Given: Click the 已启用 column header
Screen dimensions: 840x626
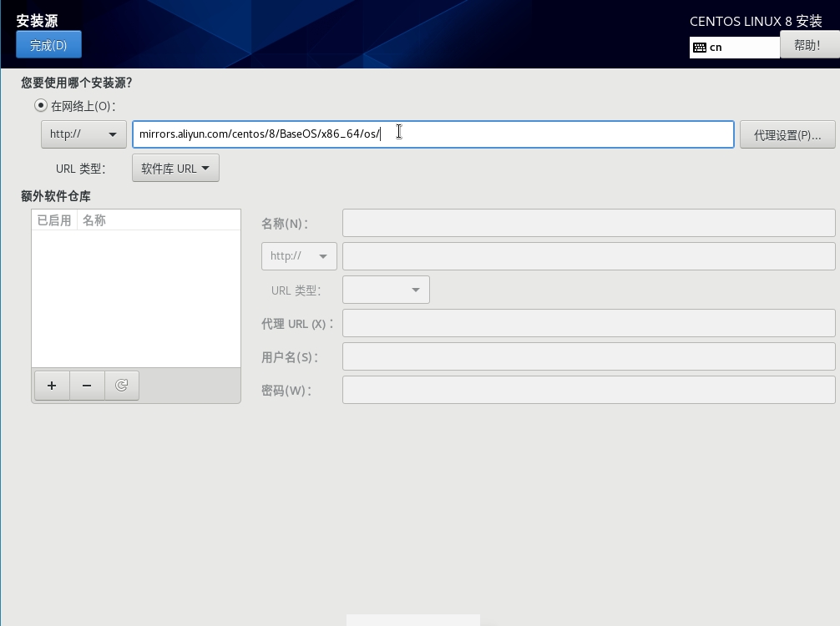Looking at the screenshot, I should 54,220.
